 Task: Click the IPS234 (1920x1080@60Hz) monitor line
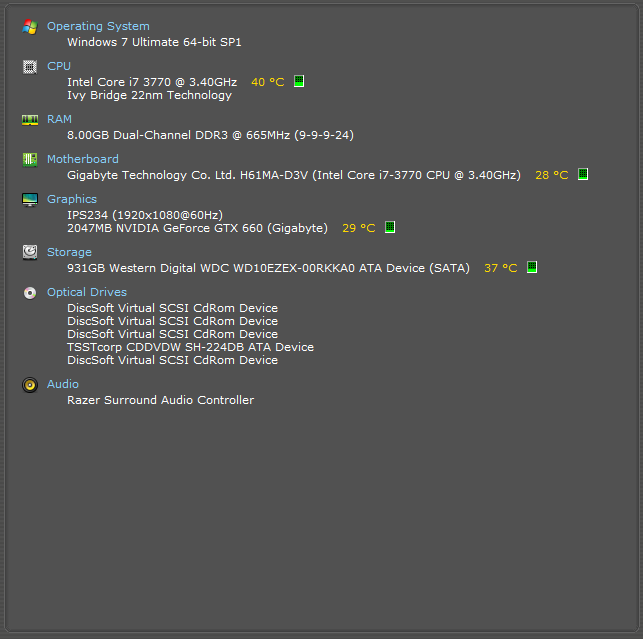[x=145, y=215]
